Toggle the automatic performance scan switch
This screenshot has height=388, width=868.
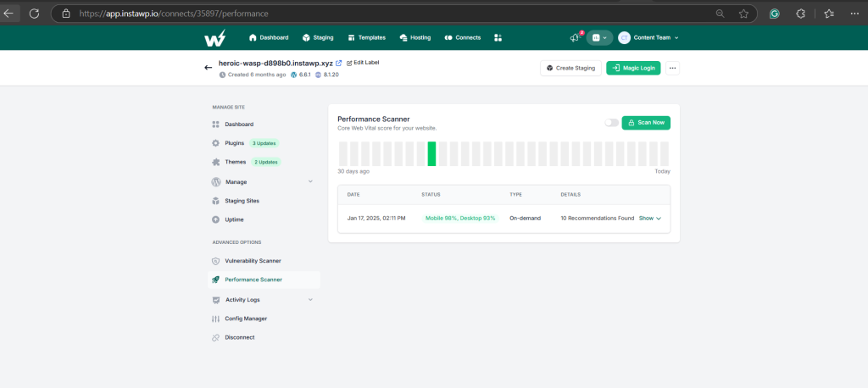612,122
